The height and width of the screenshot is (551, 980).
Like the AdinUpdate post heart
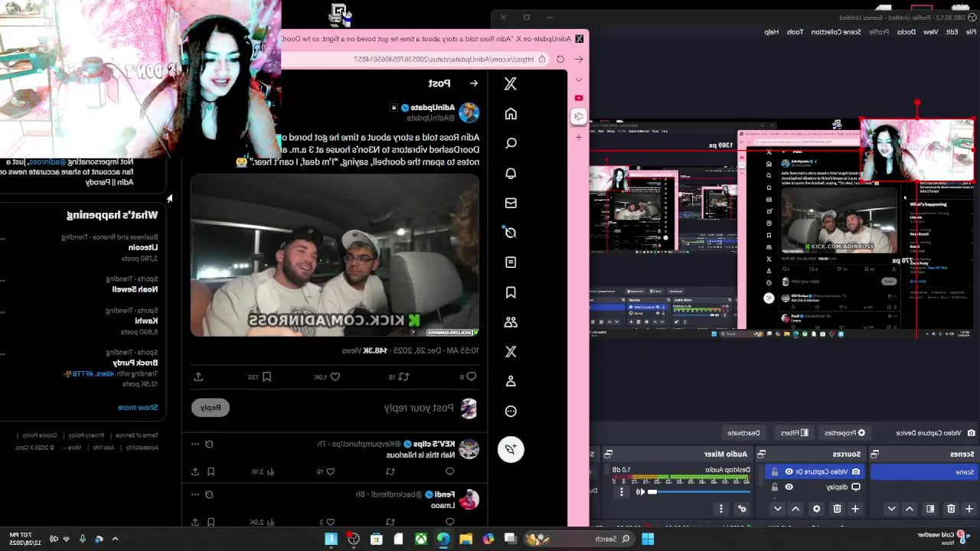click(335, 377)
